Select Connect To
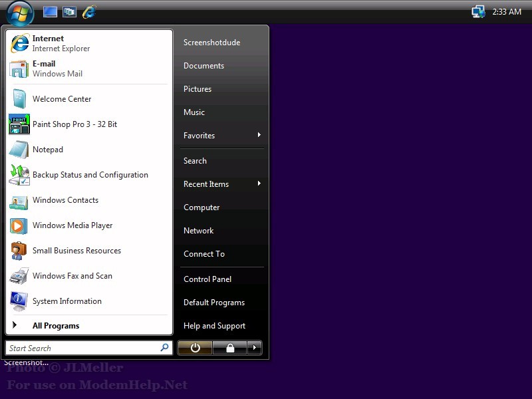 pyautogui.click(x=204, y=254)
